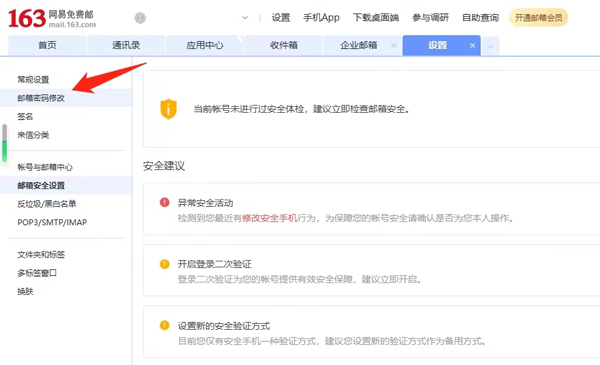Image resolution: width=600 pixels, height=365 pixels.
Task: Switch to the 通讯录 tab
Action: point(126,46)
